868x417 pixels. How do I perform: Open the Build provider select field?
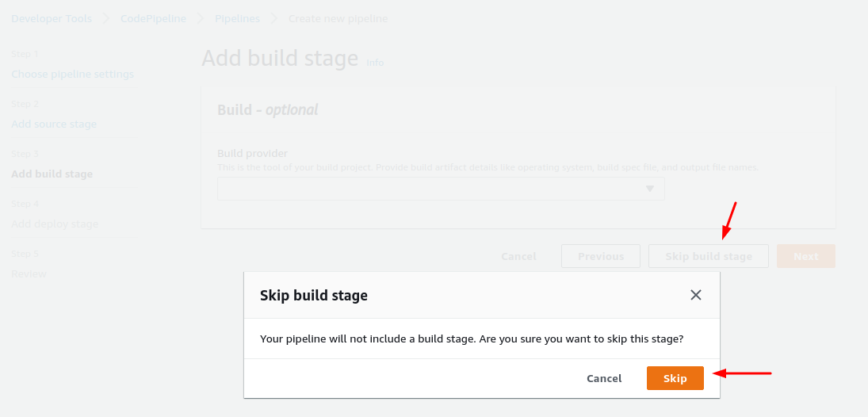coord(440,189)
